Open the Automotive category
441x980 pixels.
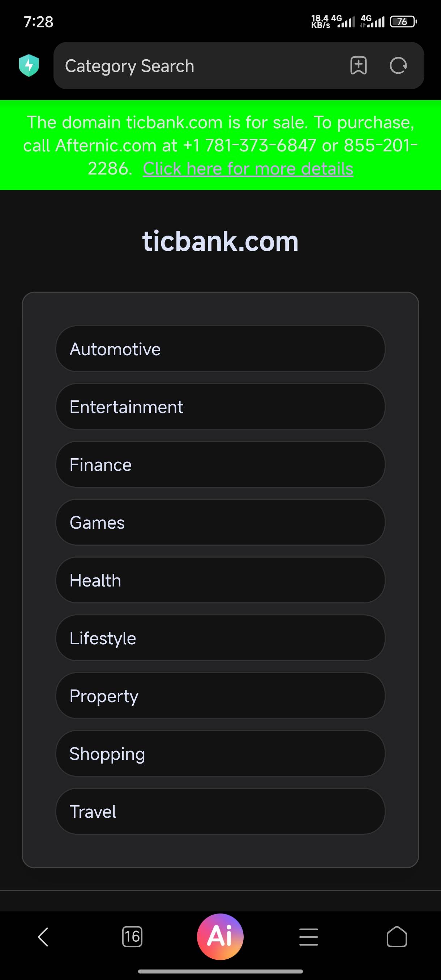pos(220,349)
